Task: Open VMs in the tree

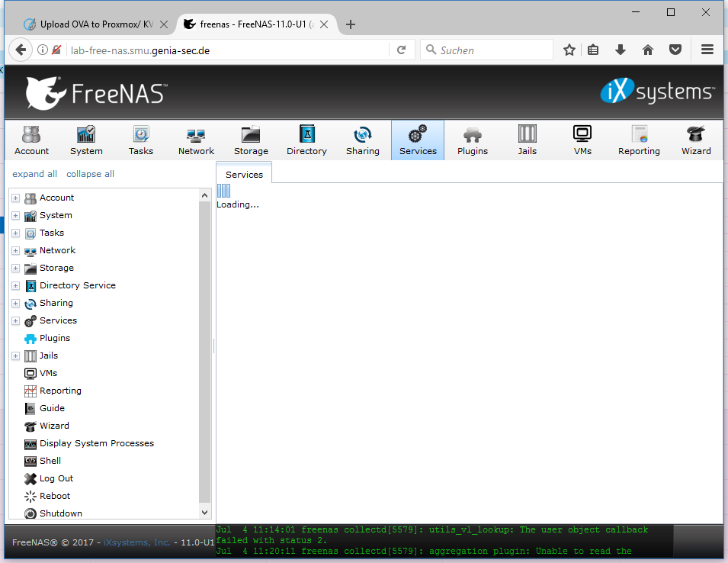Action: pos(48,373)
